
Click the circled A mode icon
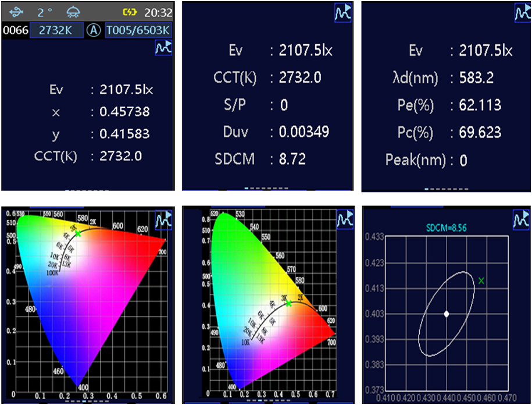[92, 30]
